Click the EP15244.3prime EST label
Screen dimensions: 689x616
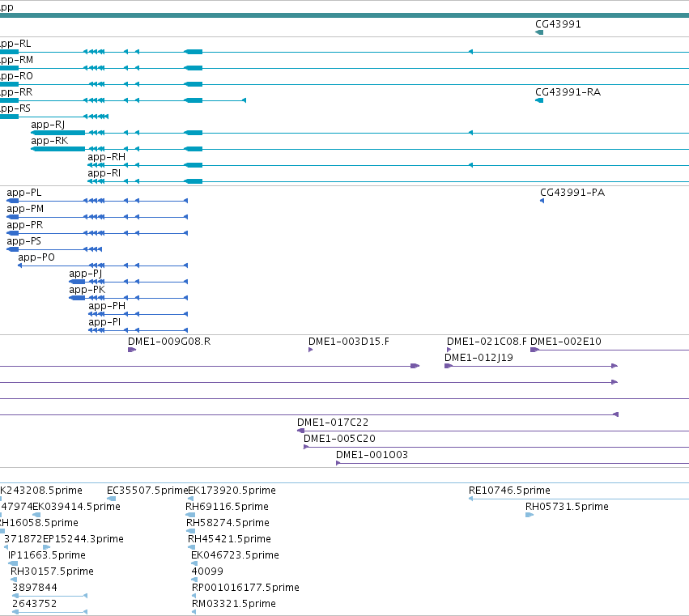tap(83, 539)
